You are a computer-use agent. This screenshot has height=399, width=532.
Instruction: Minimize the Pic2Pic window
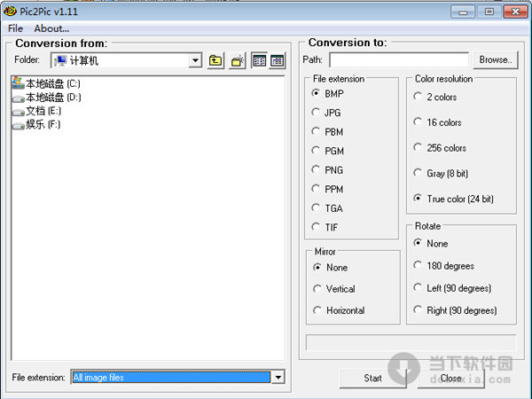[463, 12]
